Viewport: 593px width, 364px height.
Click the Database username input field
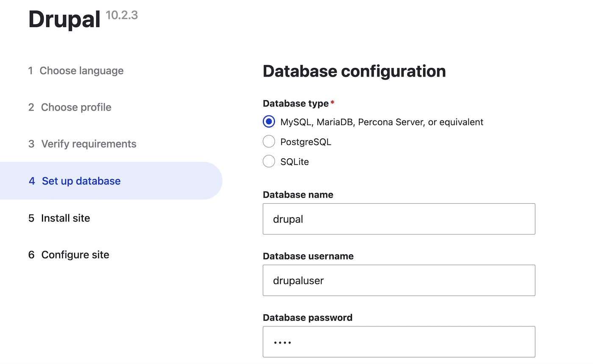[398, 280]
